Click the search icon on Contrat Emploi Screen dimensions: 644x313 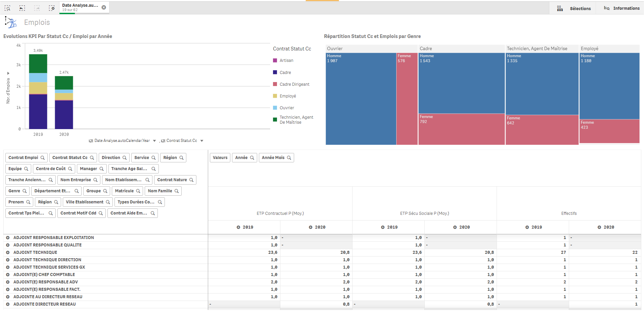click(43, 158)
